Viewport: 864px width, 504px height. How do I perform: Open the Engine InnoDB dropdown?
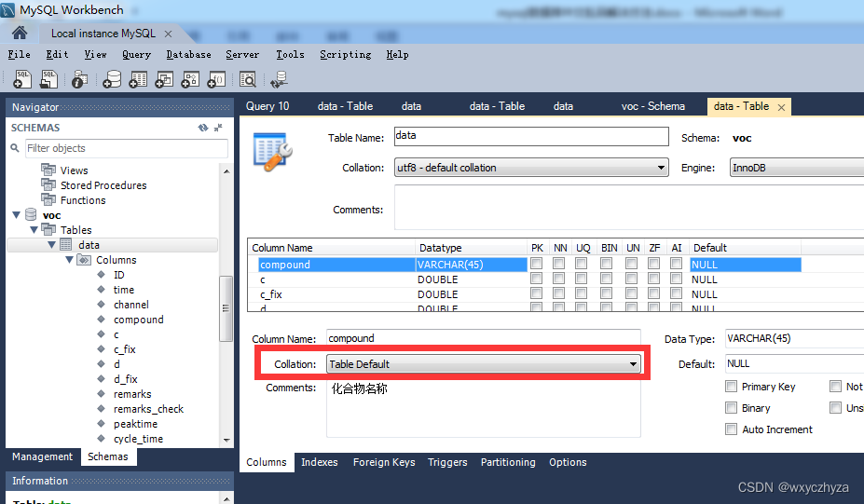[797, 168]
